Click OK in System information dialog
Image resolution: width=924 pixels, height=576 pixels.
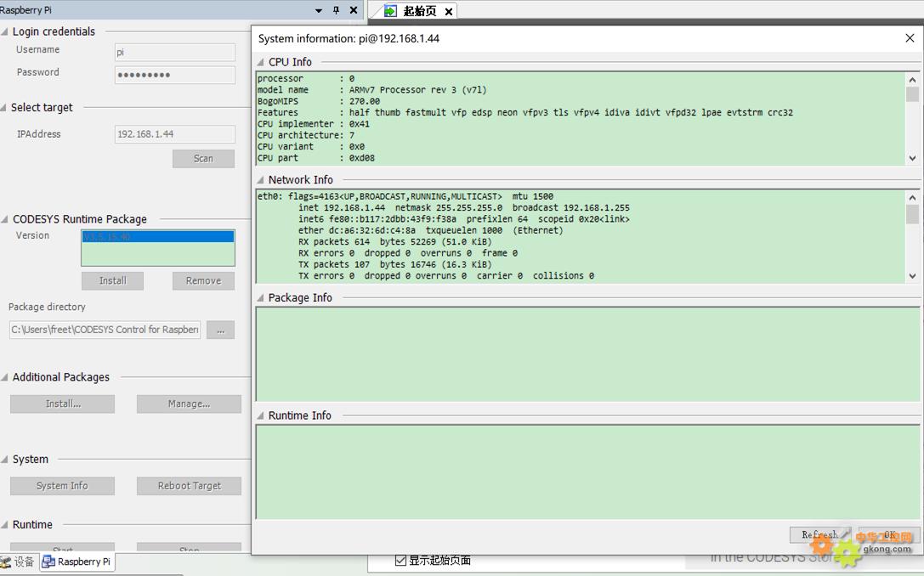pyautogui.click(x=889, y=534)
